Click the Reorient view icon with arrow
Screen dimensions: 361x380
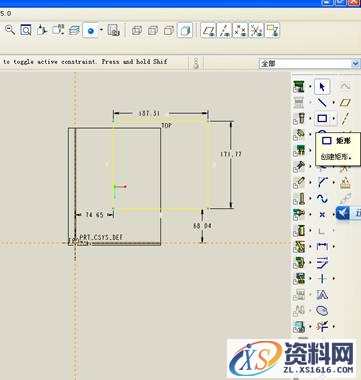point(42,30)
